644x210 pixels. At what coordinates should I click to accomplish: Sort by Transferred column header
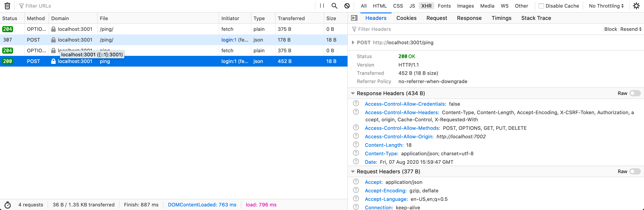(x=299, y=18)
